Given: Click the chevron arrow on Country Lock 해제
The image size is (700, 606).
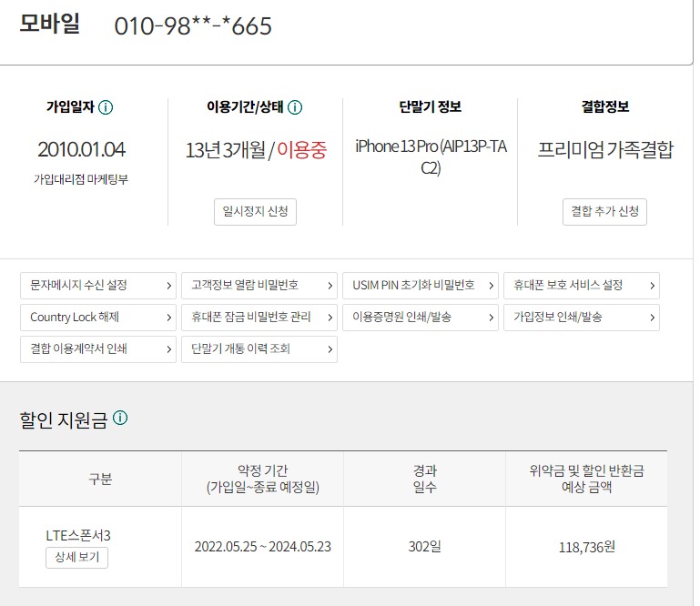Looking at the screenshot, I should (168, 318).
